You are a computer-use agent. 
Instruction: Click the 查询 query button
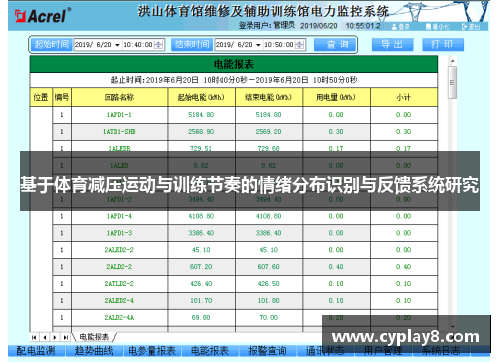(x=335, y=45)
